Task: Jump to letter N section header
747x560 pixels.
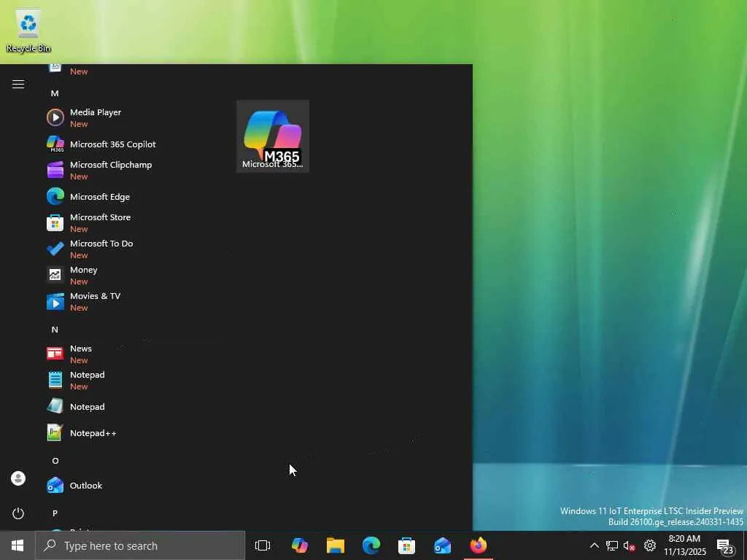Action: coord(55,330)
